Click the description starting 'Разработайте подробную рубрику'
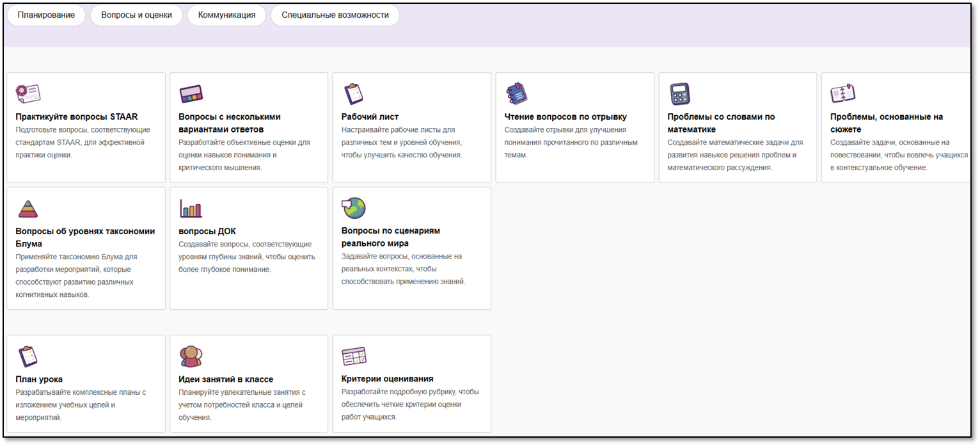 coord(410,404)
